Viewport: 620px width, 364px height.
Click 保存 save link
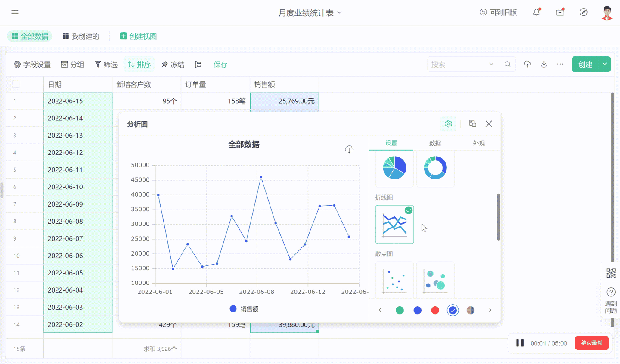pos(220,64)
